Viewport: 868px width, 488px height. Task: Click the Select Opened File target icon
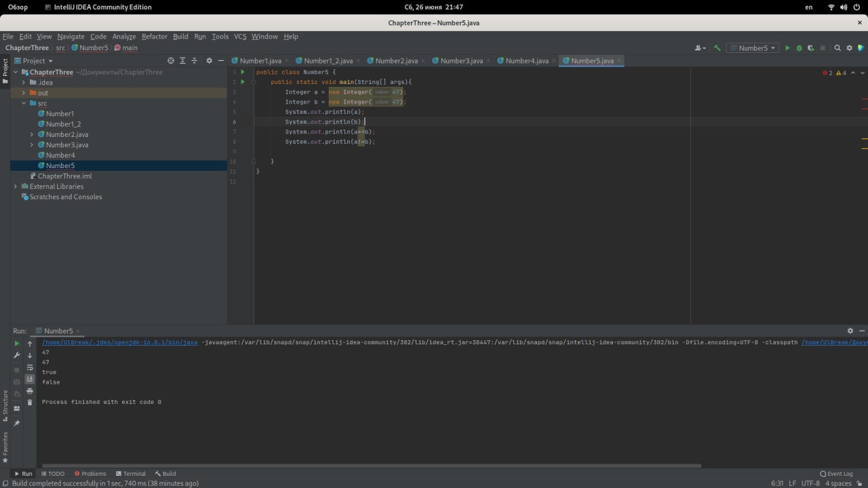[171, 61]
